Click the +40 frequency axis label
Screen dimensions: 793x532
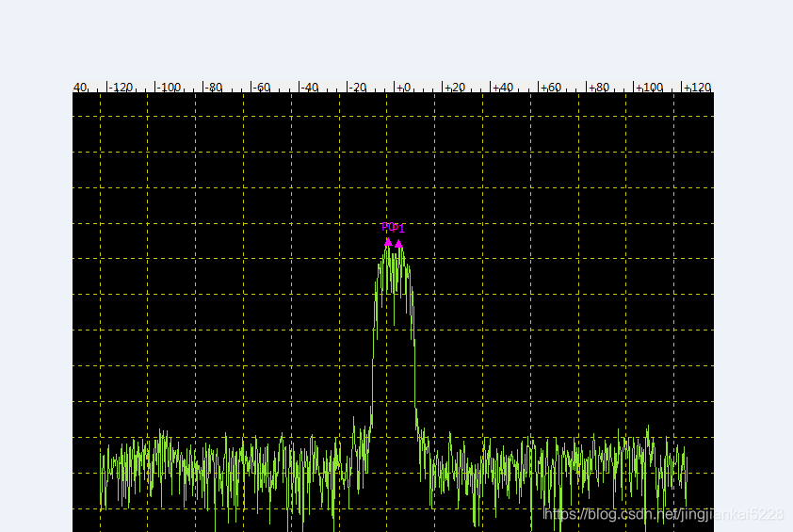503,88
